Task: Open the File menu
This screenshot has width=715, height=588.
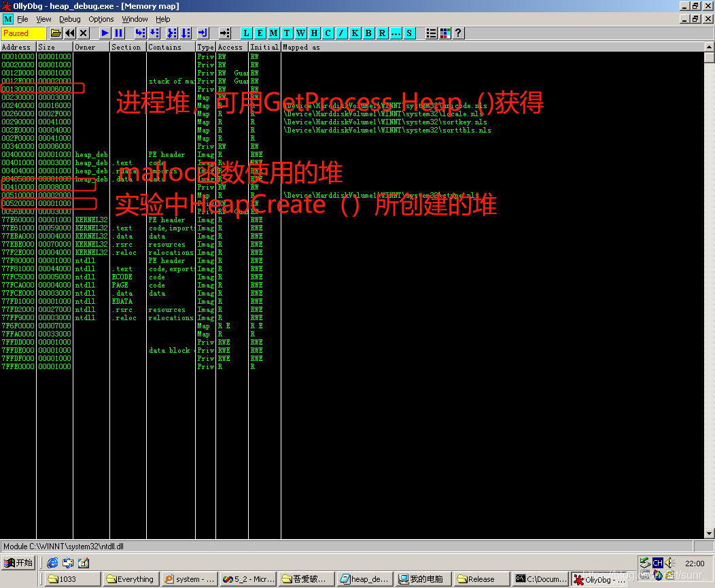Action: tap(23, 19)
